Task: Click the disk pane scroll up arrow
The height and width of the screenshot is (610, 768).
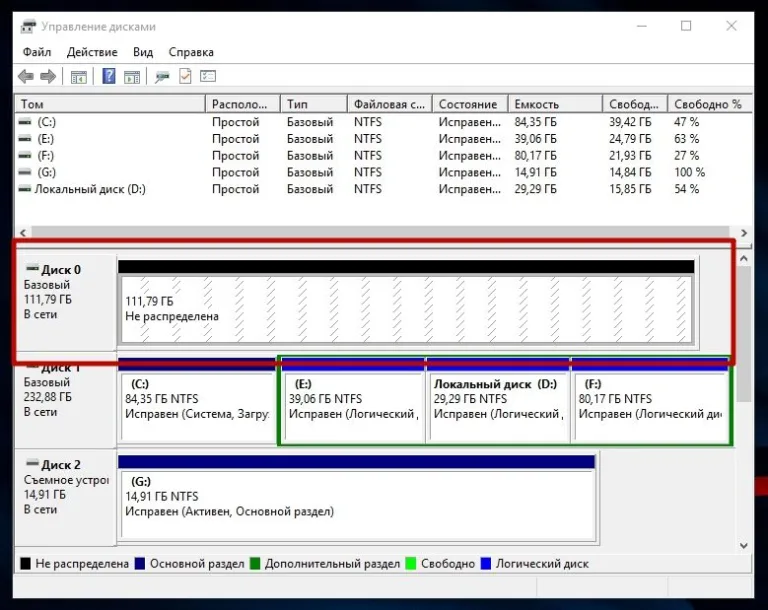Action: (x=744, y=258)
